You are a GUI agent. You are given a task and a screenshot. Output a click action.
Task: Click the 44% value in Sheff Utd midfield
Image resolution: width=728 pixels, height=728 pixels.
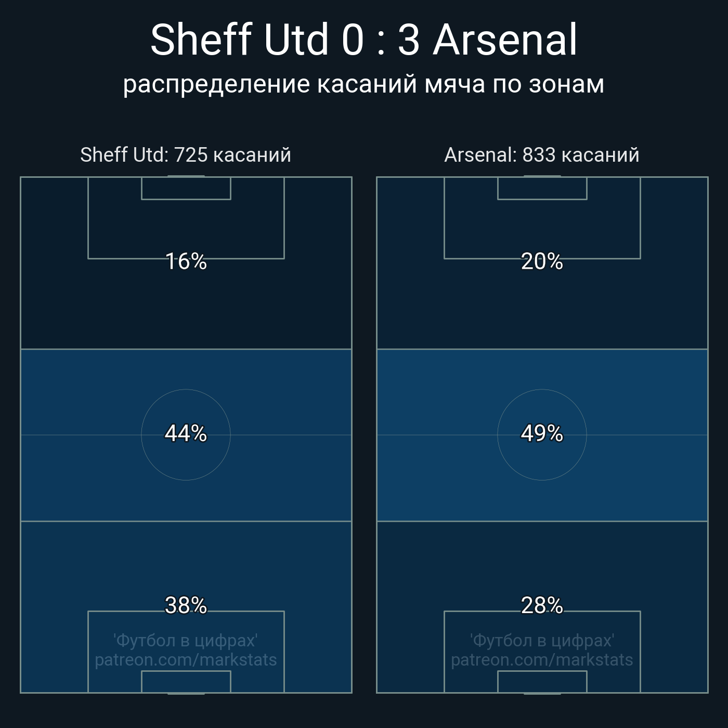coord(186,434)
